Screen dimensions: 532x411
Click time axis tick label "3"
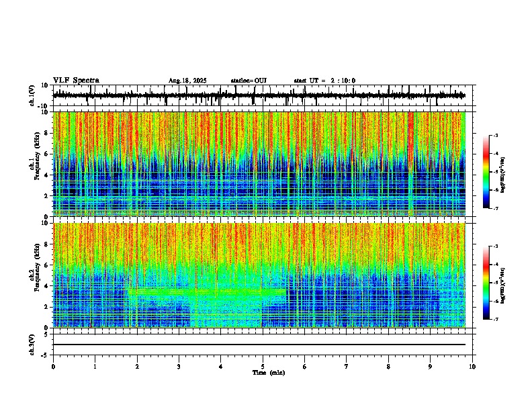pyautogui.click(x=179, y=367)
